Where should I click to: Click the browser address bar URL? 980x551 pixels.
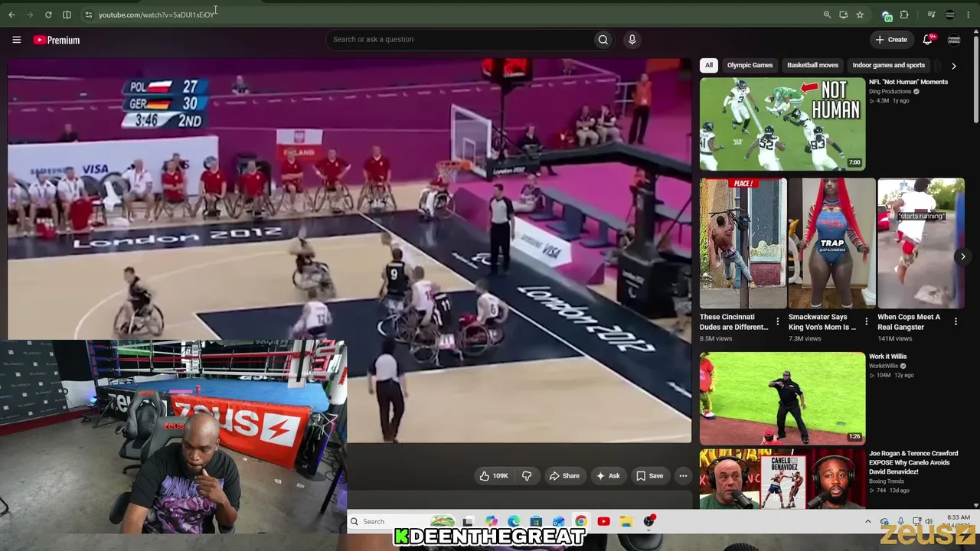[156, 15]
